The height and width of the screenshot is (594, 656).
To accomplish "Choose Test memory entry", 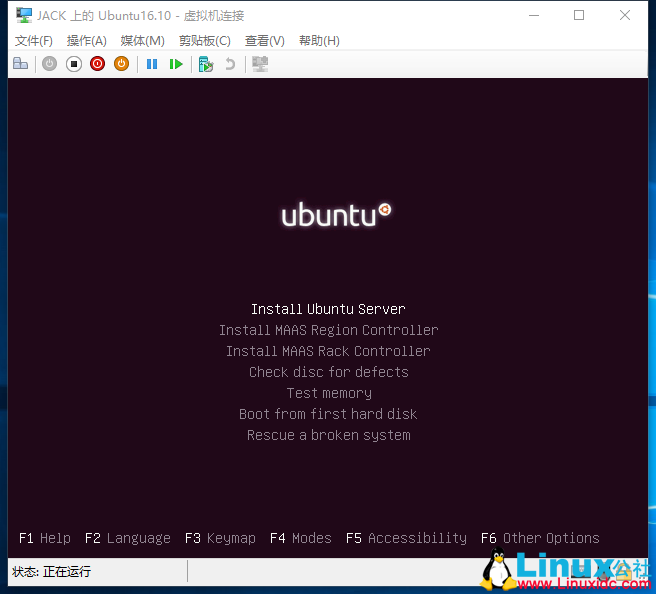I will [x=329, y=393].
